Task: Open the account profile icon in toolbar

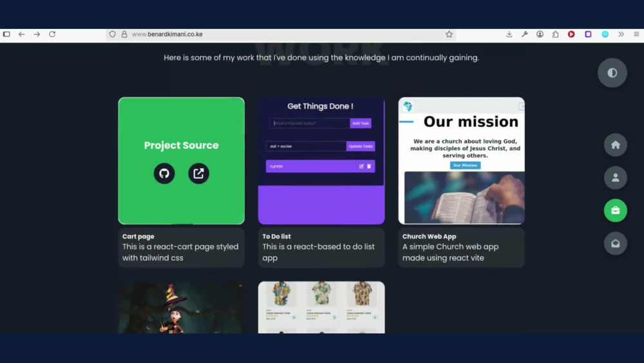Action: tap(540, 34)
